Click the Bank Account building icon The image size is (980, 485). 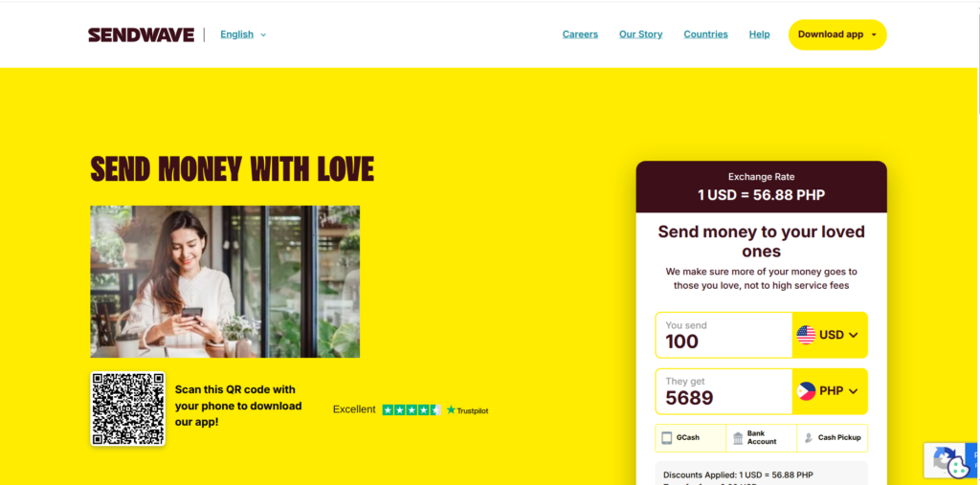coord(738,437)
